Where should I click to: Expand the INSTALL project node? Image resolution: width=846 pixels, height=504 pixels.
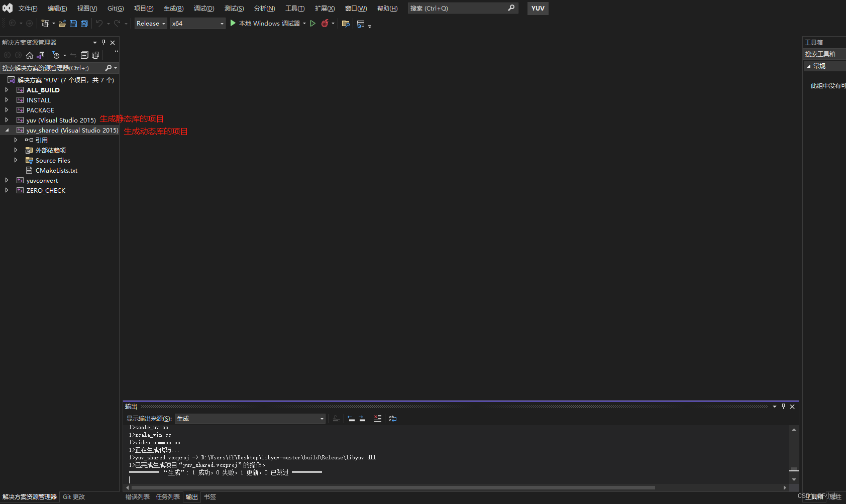[7, 100]
